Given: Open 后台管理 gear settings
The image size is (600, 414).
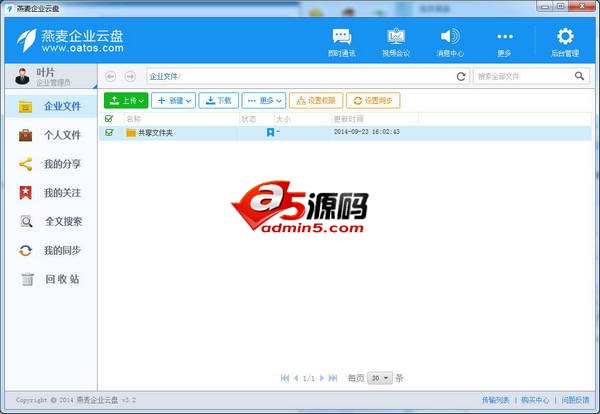Looking at the screenshot, I should (x=565, y=42).
